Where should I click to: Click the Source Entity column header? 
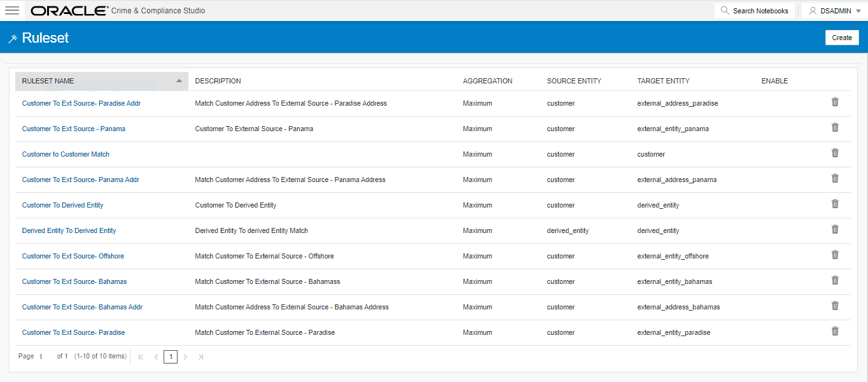coord(574,81)
